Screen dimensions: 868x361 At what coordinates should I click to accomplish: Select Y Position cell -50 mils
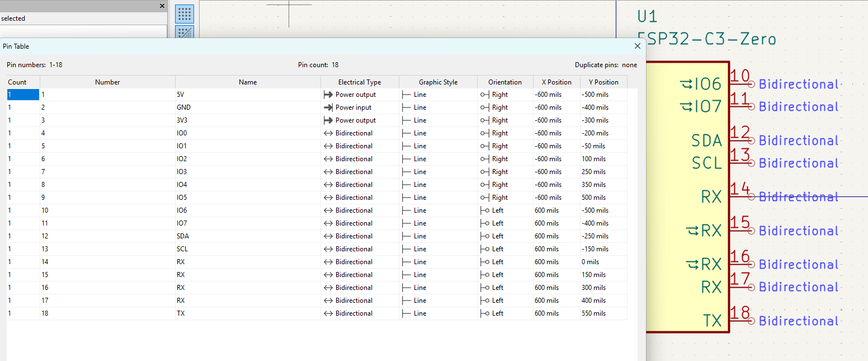603,146
